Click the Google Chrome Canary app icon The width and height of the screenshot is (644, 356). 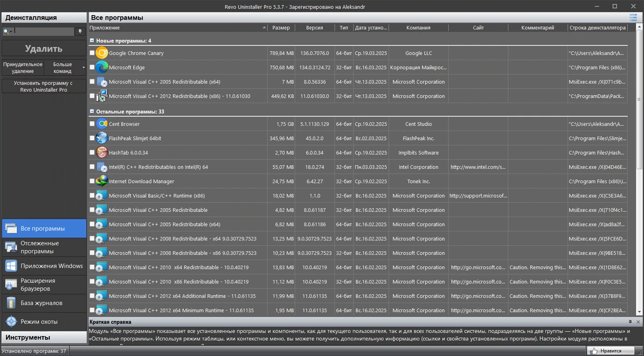point(102,53)
